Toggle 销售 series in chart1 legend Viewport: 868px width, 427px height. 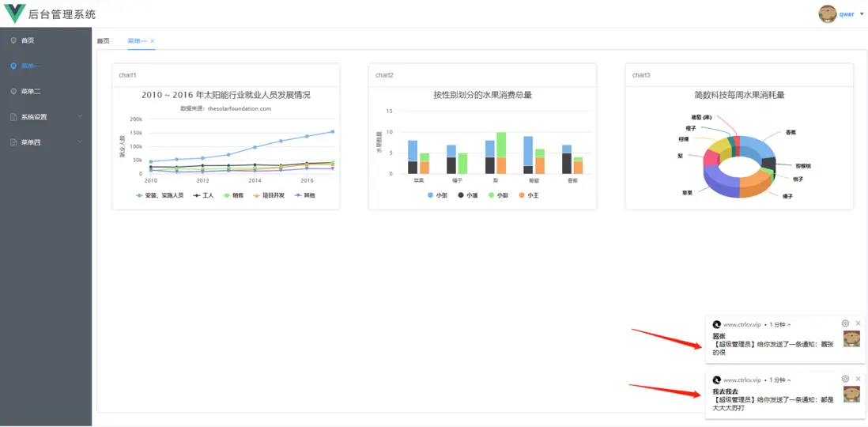232,195
